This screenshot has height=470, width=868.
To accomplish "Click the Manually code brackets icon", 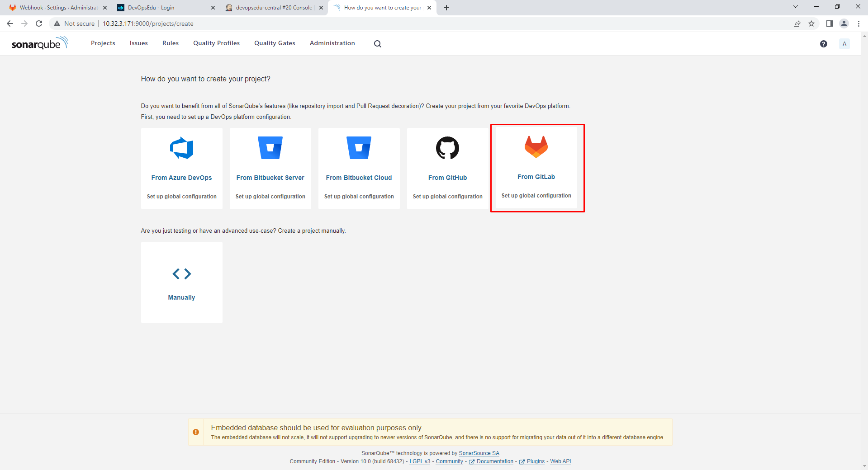I will pos(182,274).
